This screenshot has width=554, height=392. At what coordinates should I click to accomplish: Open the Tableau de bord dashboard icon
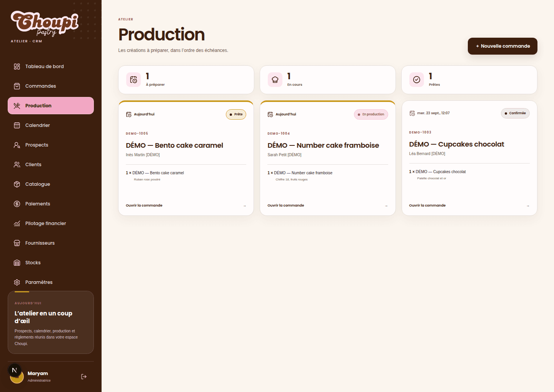coord(17,67)
